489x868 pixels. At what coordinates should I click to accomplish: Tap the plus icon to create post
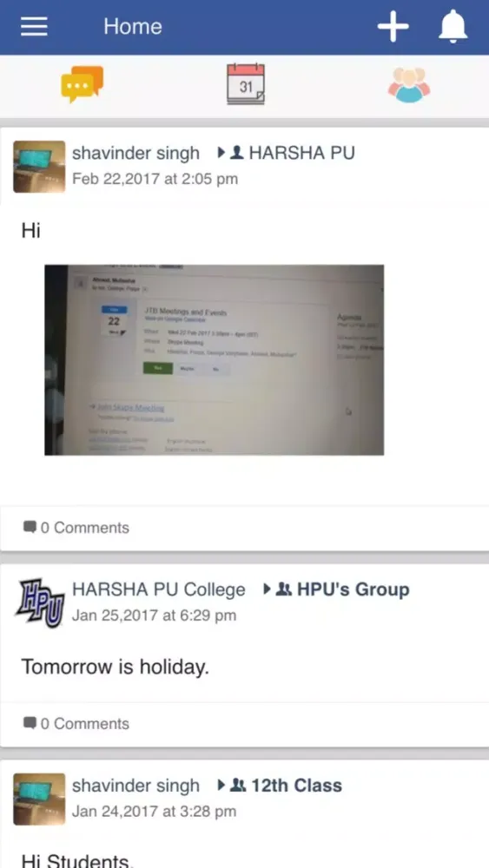(x=393, y=26)
